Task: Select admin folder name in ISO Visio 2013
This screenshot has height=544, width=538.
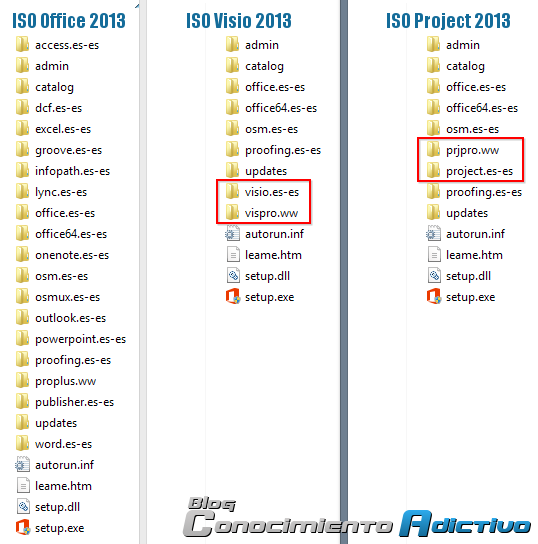Action: pos(262,45)
